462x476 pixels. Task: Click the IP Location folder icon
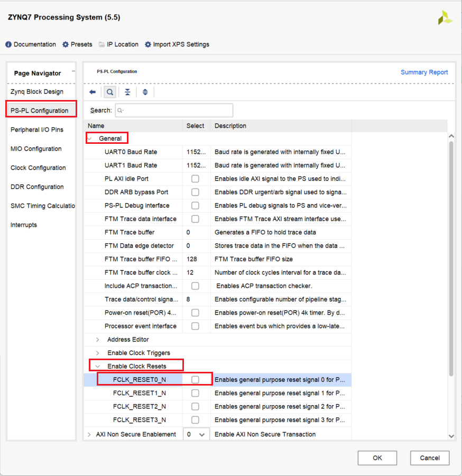coord(101,44)
